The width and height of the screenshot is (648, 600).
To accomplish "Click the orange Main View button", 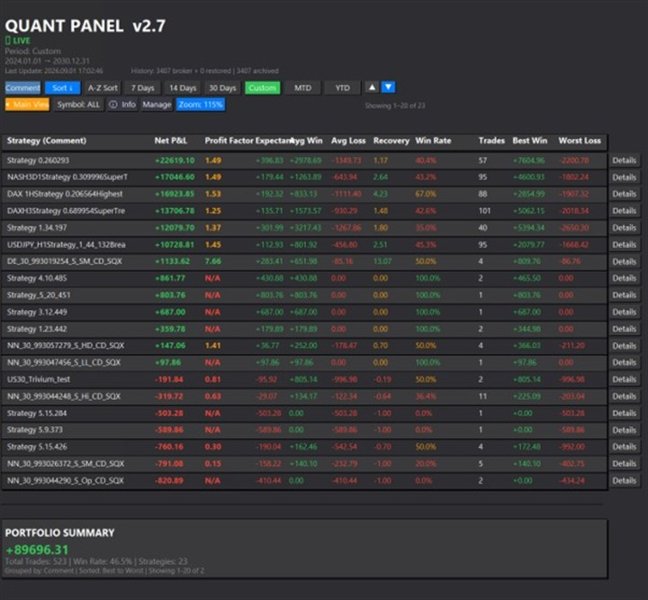I will (27, 105).
